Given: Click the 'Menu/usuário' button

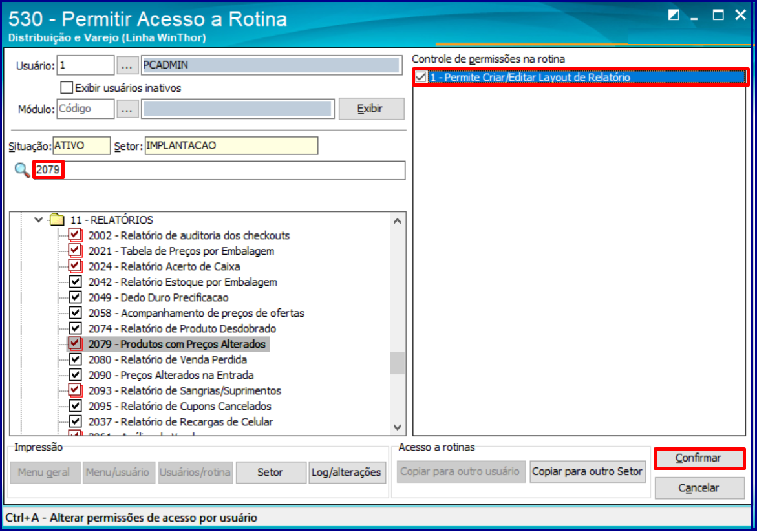Looking at the screenshot, I should tap(118, 472).
